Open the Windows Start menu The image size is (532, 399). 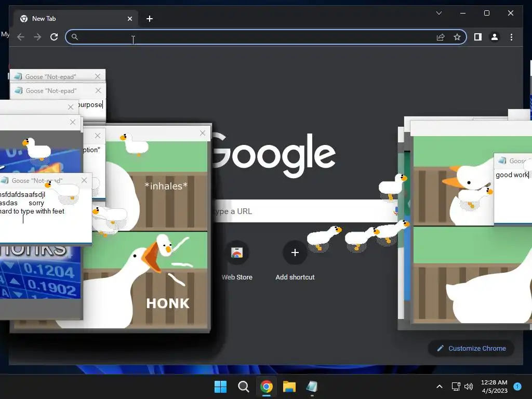(220, 387)
